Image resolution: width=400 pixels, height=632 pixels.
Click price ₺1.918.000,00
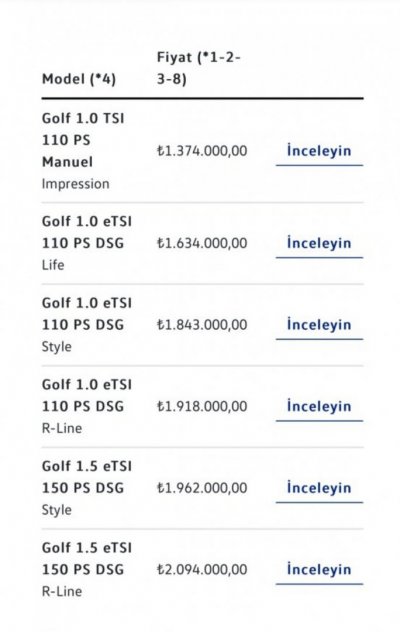pyautogui.click(x=202, y=406)
